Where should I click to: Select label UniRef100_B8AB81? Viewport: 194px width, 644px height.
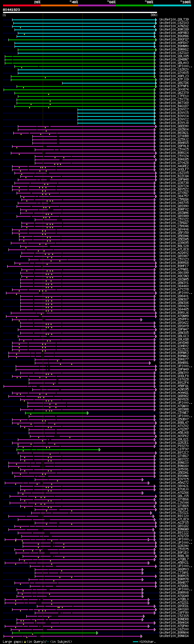pos(174,363)
